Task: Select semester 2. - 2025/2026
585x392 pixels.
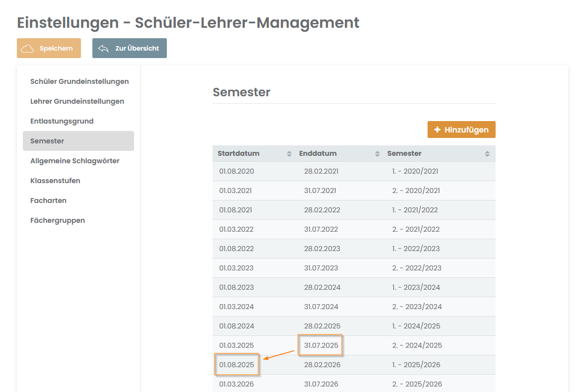Action: tap(417, 385)
